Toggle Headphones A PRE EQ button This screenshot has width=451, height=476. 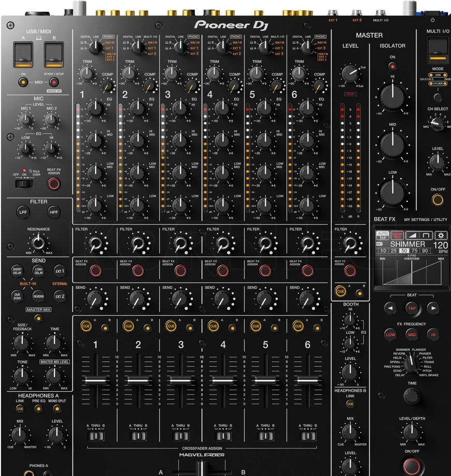pyautogui.click(x=38, y=409)
